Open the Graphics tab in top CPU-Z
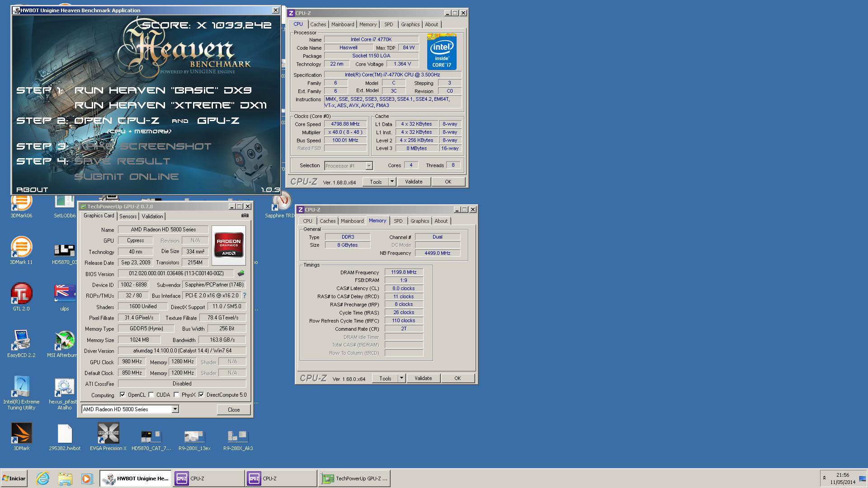 click(x=410, y=24)
